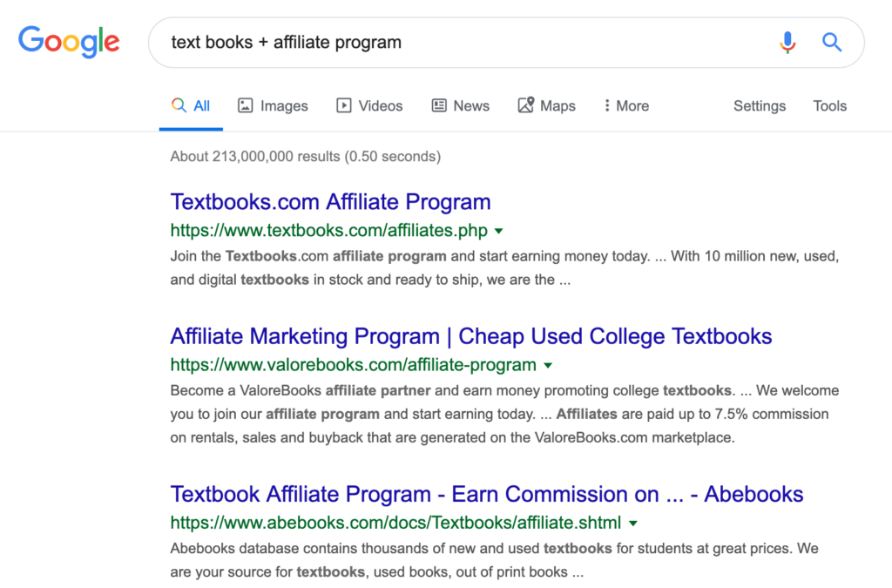Open the Tools menu

[x=829, y=105]
